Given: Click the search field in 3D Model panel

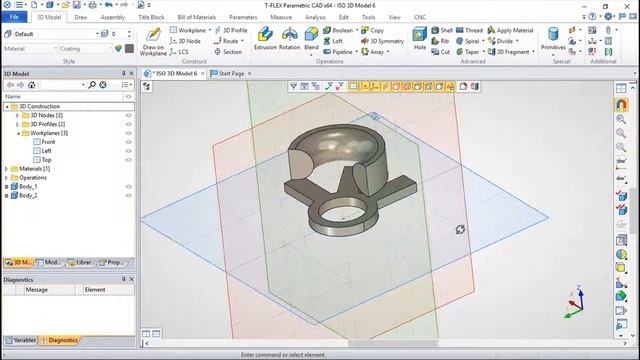Looking at the screenshot, I should coord(62,84).
